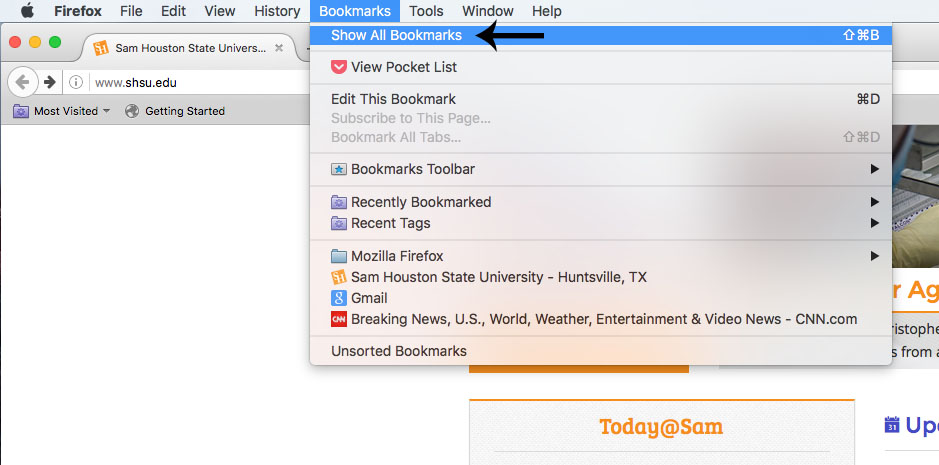The image size is (939, 465).
Task: Go forward with the Forward arrow button
Action: [x=50, y=83]
